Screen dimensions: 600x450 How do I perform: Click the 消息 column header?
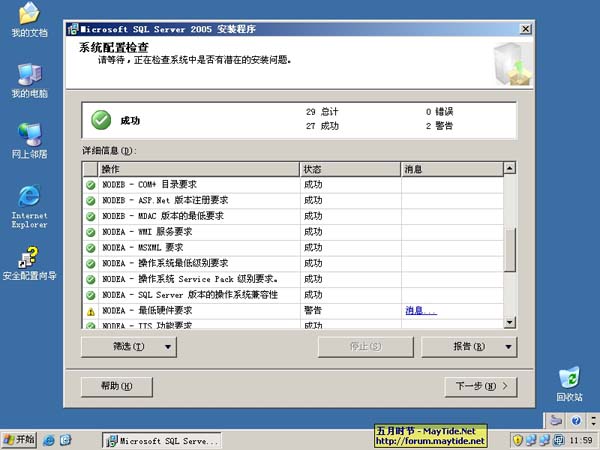point(450,170)
